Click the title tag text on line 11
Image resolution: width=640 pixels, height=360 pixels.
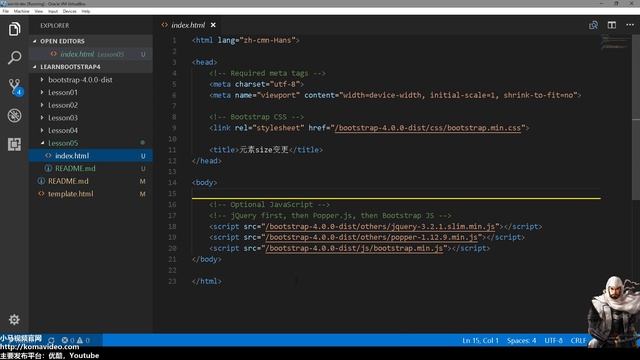pos(266,150)
